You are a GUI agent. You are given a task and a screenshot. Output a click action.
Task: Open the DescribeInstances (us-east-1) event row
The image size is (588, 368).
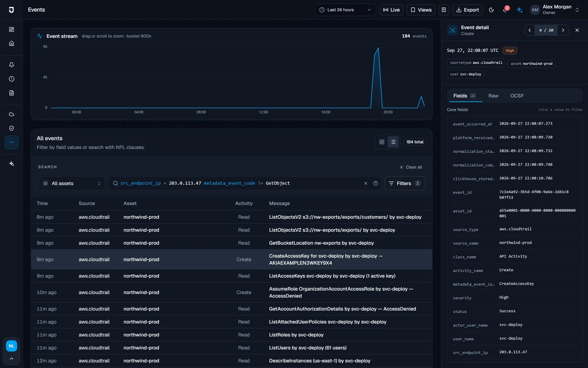point(232,361)
